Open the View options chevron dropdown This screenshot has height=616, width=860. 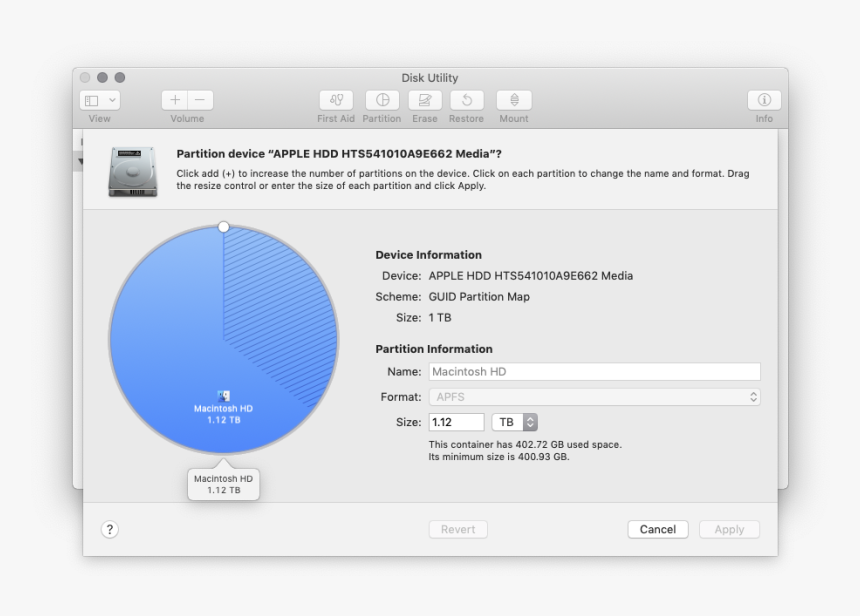(x=112, y=100)
